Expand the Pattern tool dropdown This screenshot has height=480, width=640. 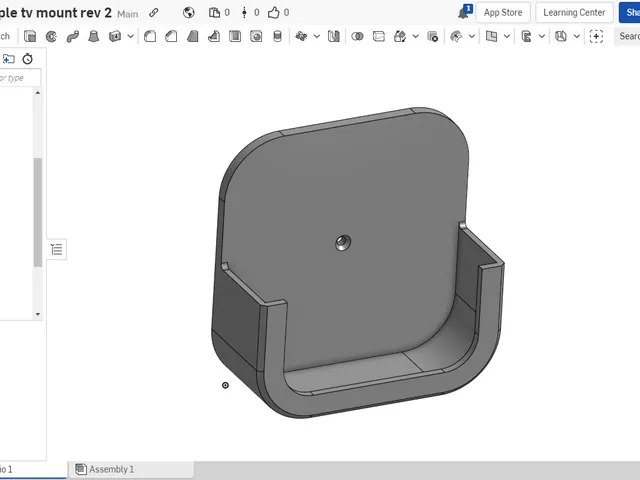click(x=317, y=36)
